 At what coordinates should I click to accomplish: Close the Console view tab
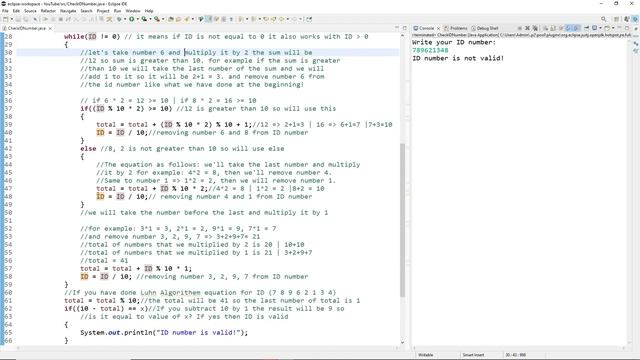[438, 28]
